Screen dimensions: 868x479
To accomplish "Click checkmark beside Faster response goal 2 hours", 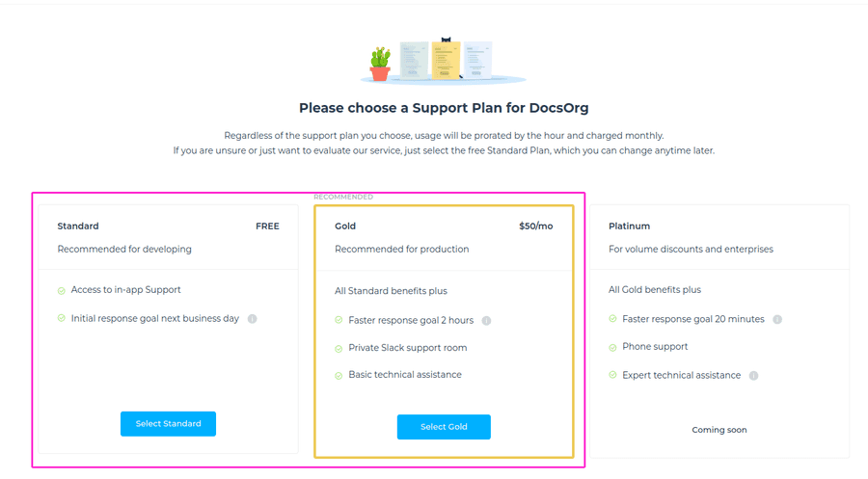I will [339, 321].
